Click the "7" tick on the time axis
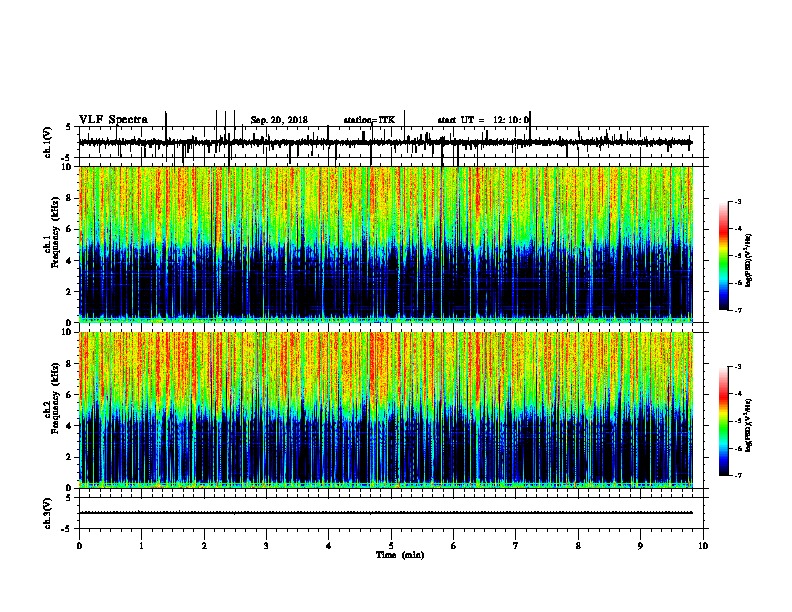The width and height of the screenshot is (792, 612). click(x=516, y=546)
